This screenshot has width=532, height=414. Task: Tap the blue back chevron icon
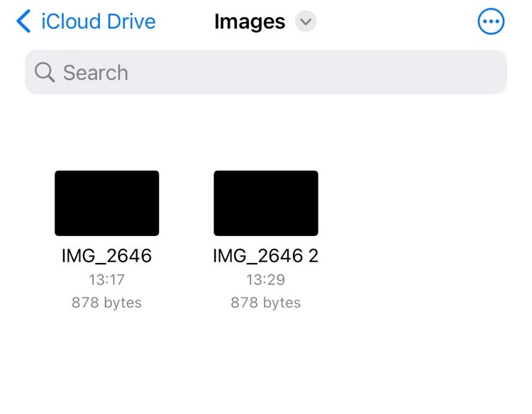click(23, 22)
